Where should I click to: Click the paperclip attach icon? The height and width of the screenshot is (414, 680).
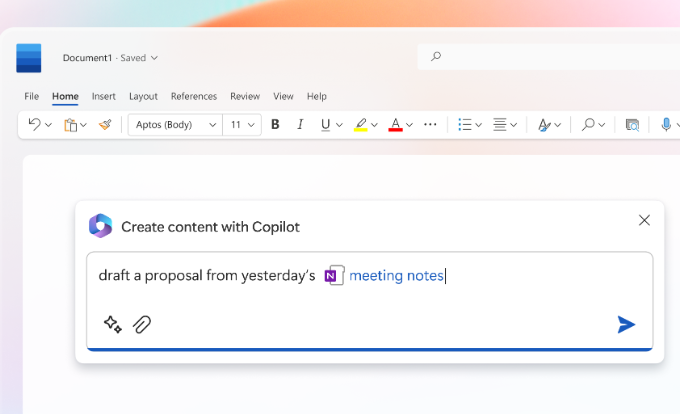[x=142, y=324]
